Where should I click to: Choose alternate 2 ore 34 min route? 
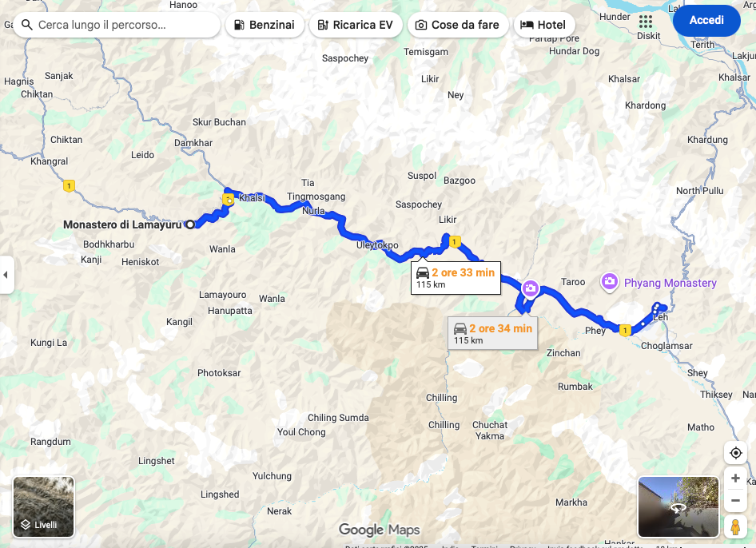[493, 334]
